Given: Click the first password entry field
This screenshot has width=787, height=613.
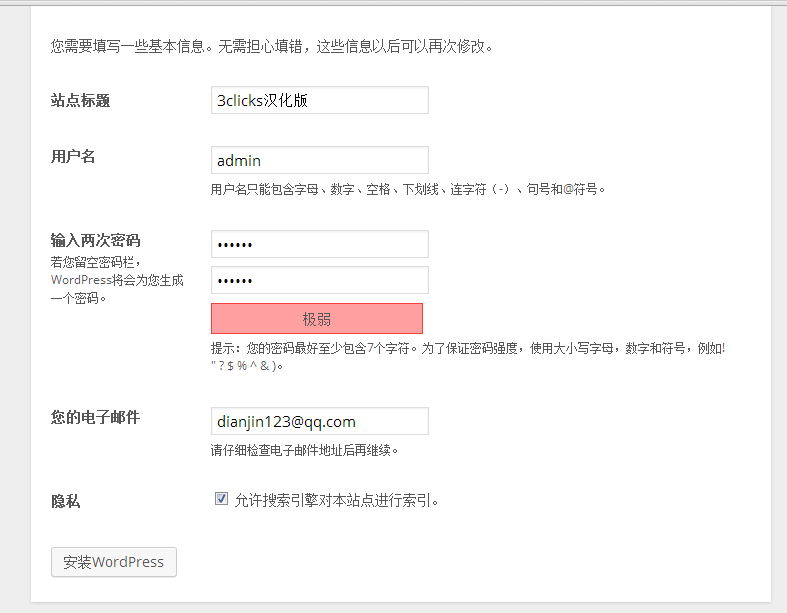Looking at the screenshot, I should point(320,244).
